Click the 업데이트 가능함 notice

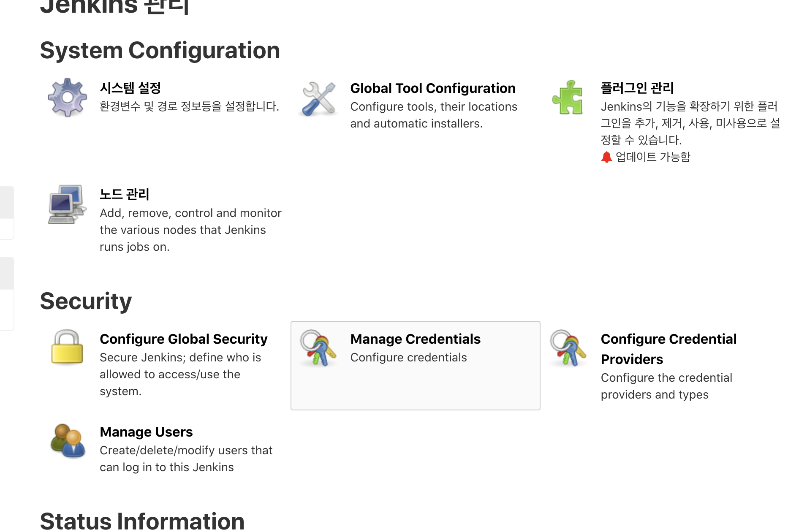click(x=653, y=157)
